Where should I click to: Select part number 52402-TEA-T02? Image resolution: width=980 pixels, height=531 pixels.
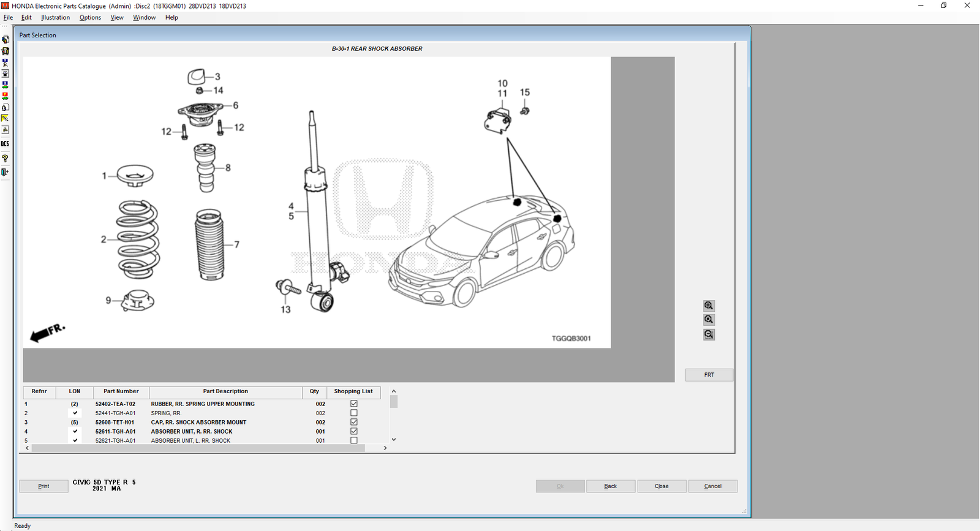[115, 404]
